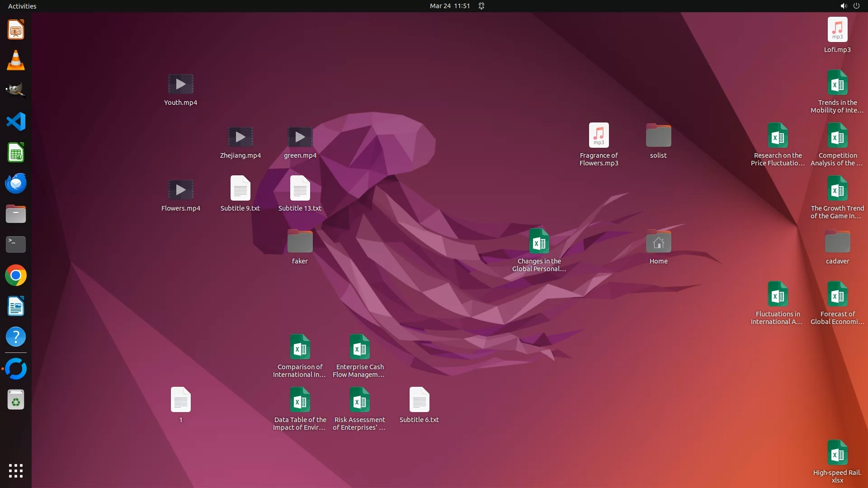Select the Lofi.mp3 audio file

tap(837, 30)
